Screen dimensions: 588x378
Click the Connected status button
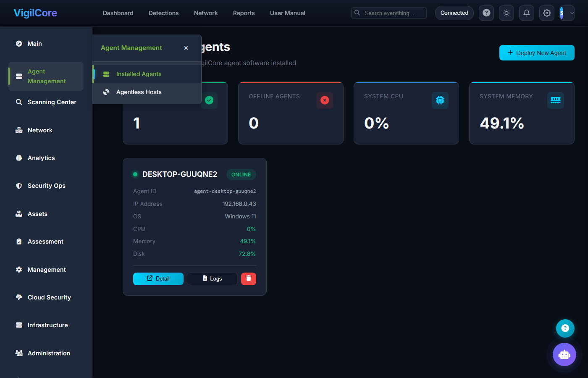coord(454,13)
